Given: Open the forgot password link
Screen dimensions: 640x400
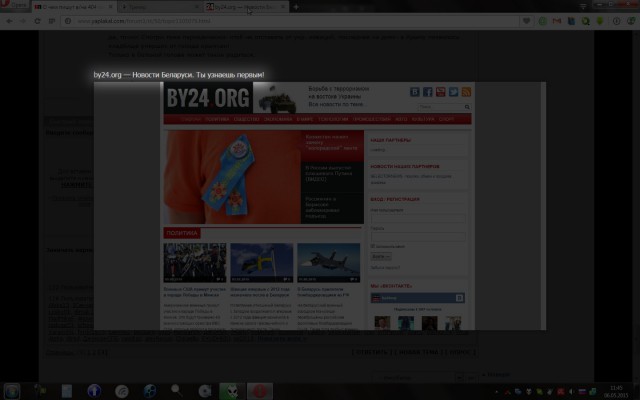Looking at the screenshot, I should (x=385, y=268).
